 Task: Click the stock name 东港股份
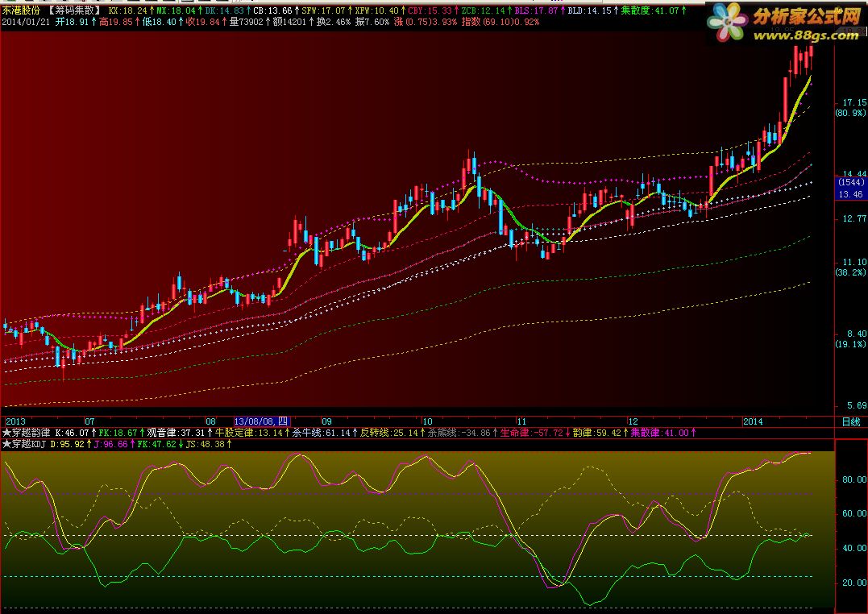[x=21, y=10]
